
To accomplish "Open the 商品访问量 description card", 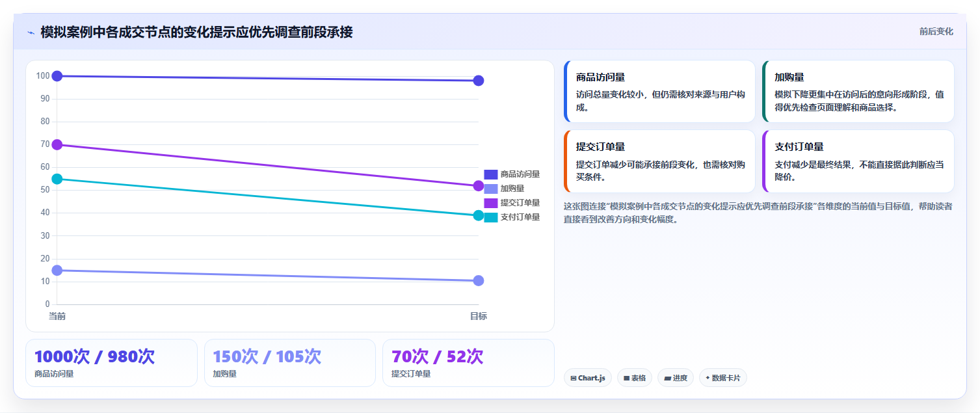I will pyautogui.click(x=659, y=92).
